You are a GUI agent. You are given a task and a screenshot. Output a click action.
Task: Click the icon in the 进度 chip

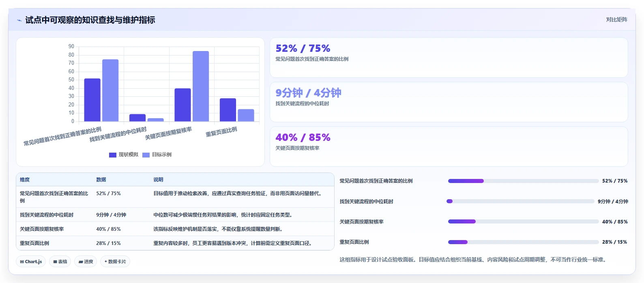click(81, 262)
